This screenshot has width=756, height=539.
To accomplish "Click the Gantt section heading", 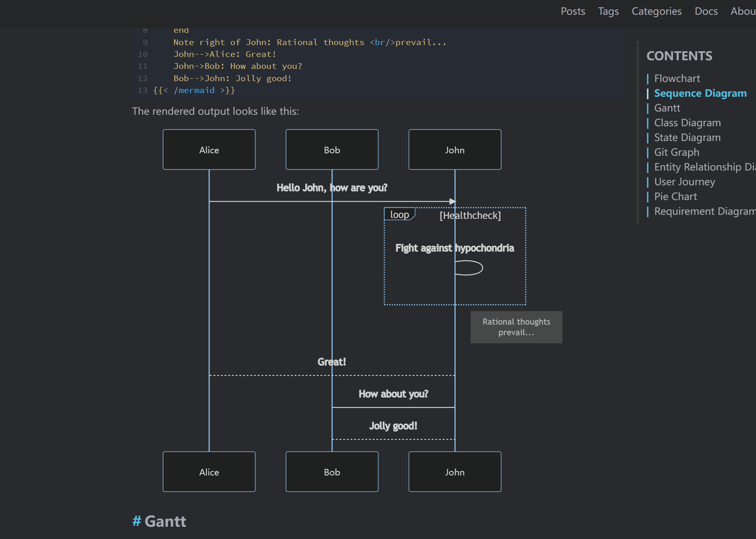I will 165,521.
